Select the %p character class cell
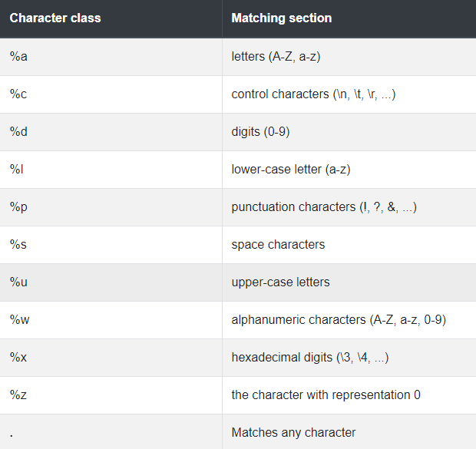Image resolution: width=476 pixels, height=449 pixels. pos(18,206)
